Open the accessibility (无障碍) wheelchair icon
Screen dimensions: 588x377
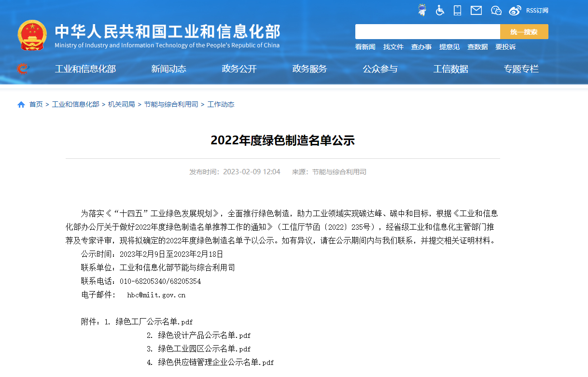point(440,10)
